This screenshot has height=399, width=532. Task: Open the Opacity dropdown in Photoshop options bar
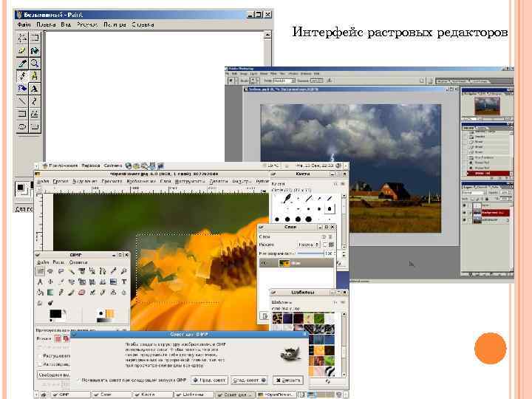[316, 81]
